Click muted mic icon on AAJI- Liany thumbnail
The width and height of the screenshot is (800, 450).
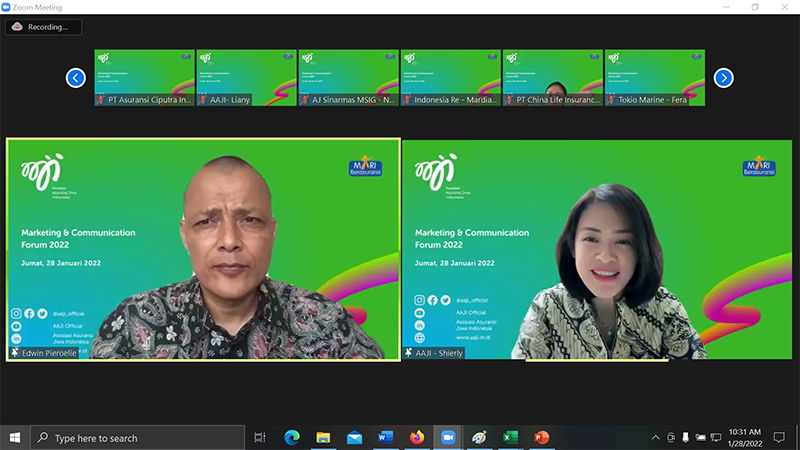(203, 100)
